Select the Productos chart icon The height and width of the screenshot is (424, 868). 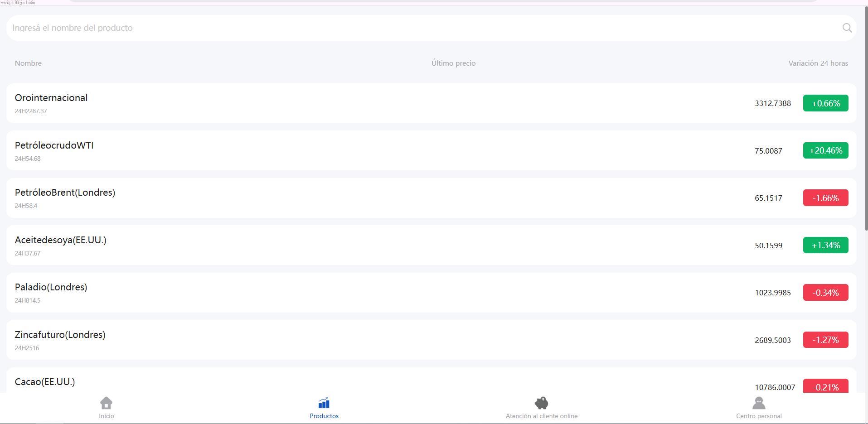pyautogui.click(x=324, y=403)
